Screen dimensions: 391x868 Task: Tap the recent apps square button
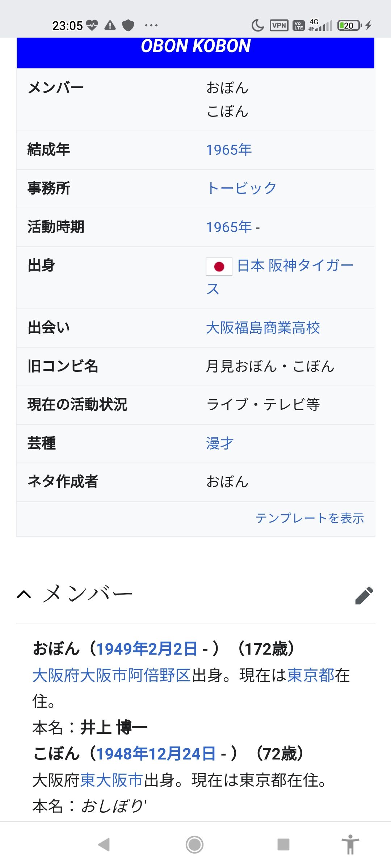[283, 844]
